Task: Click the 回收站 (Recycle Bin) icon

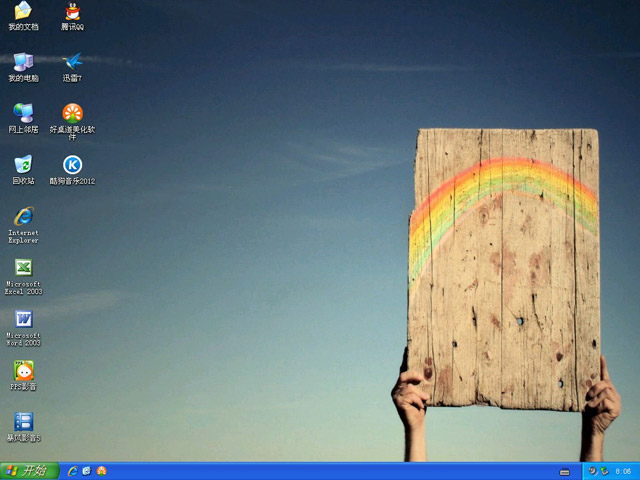Action: coord(23,165)
